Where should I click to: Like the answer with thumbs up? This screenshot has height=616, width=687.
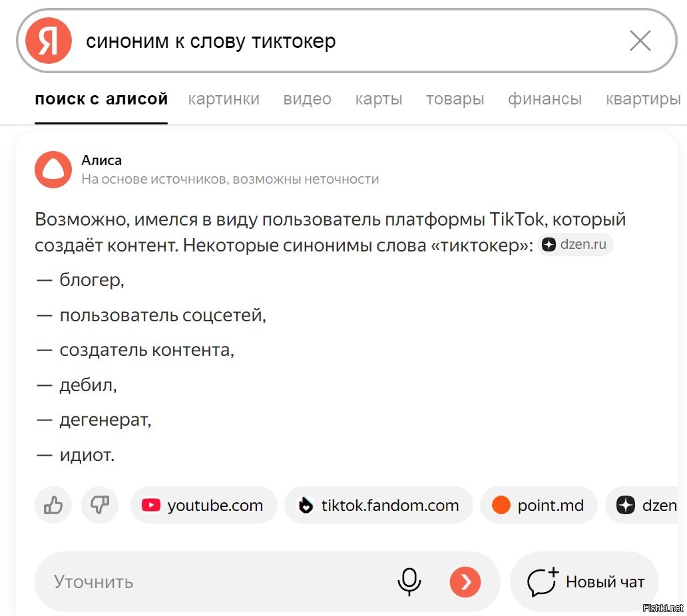53,506
